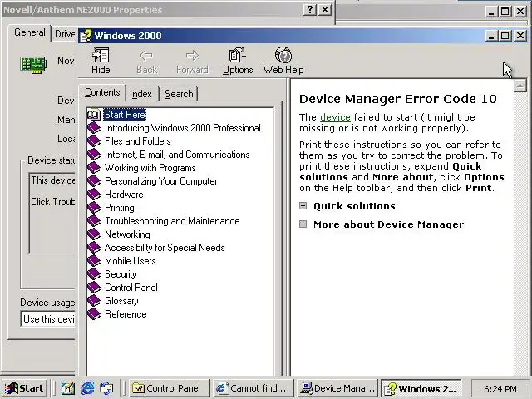Viewport: 532px width, 399px height.
Task: Click the purple book icon beside Printing
Action: pos(94,208)
